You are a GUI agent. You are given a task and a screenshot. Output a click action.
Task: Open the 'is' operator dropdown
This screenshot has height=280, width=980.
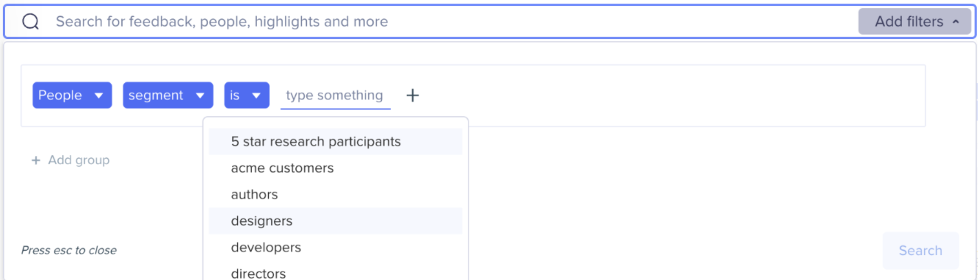tap(246, 95)
